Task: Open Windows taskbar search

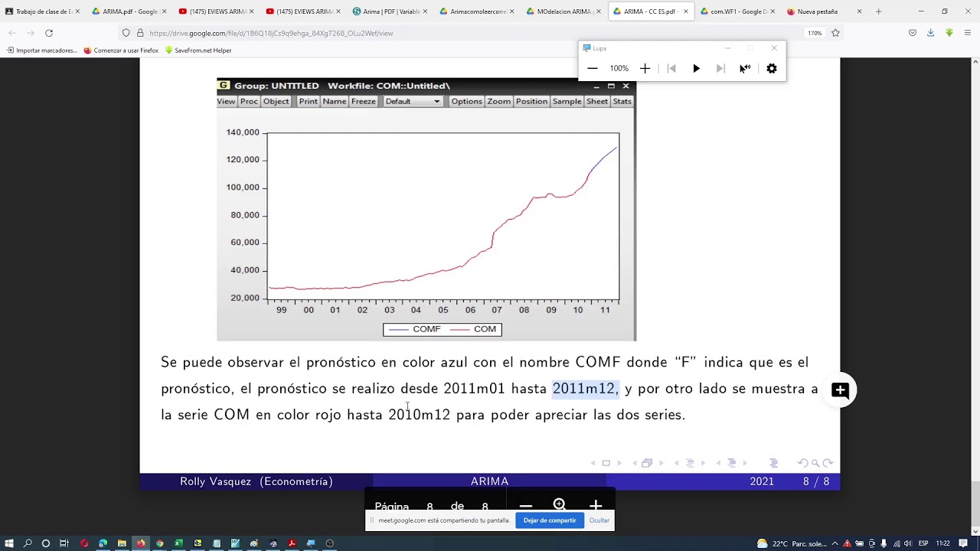Action: tap(28, 543)
